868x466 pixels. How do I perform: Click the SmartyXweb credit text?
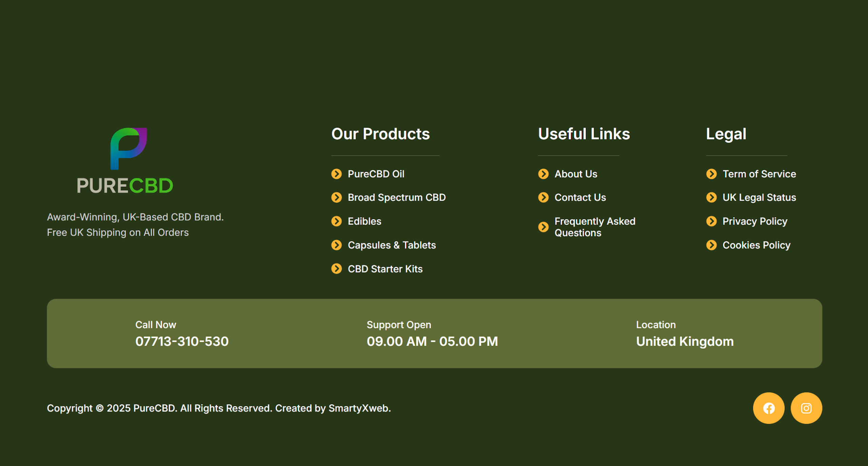click(x=359, y=408)
